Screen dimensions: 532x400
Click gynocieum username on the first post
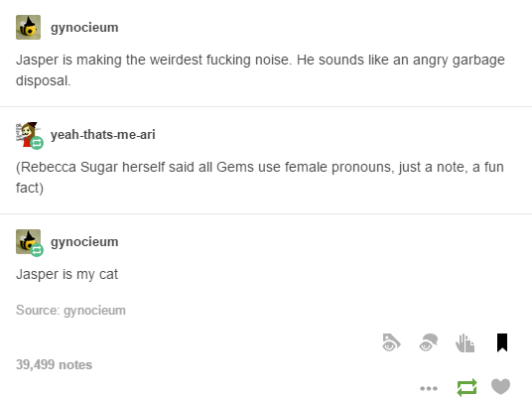pos(84,28)
